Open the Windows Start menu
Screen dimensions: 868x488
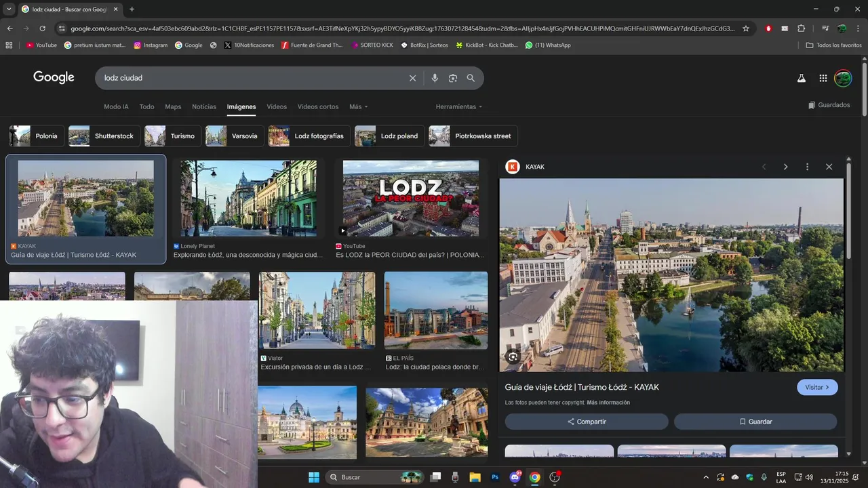[x=314, y=477]
